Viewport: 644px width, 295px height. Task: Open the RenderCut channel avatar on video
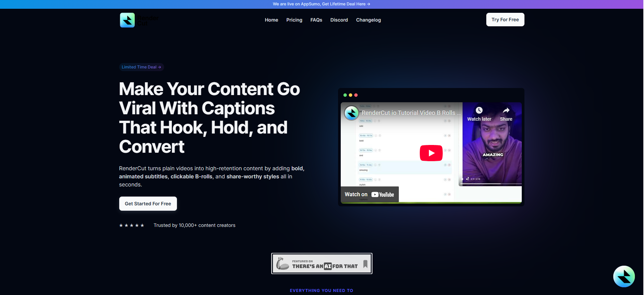351,113
